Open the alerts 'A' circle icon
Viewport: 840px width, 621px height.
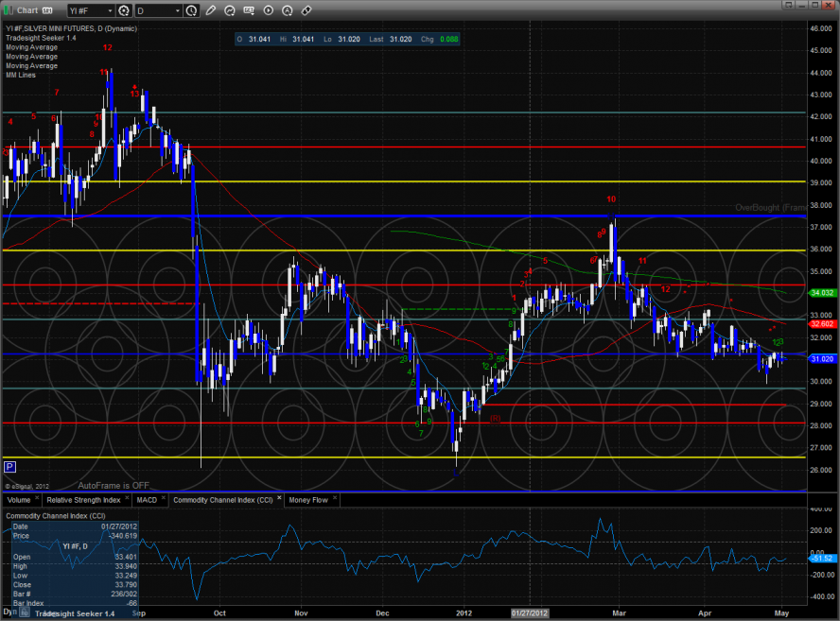[x=288, y=10]
